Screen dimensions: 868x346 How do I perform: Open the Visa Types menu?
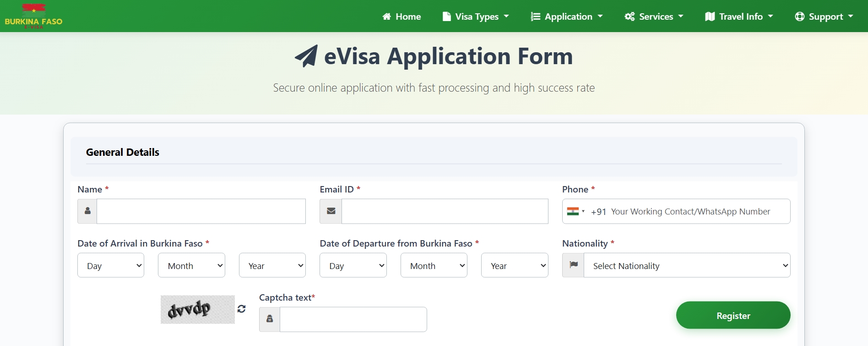pos(476,16)
